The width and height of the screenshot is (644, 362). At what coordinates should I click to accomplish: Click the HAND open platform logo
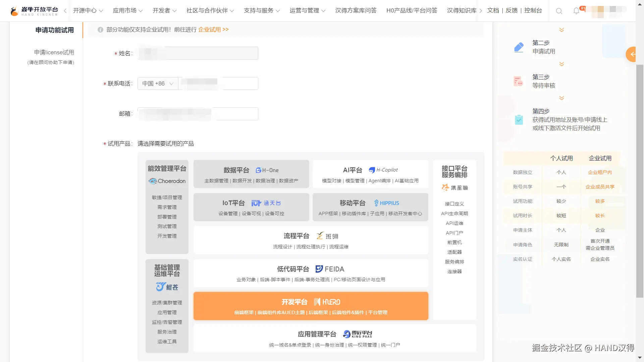[x=34, y=11]
